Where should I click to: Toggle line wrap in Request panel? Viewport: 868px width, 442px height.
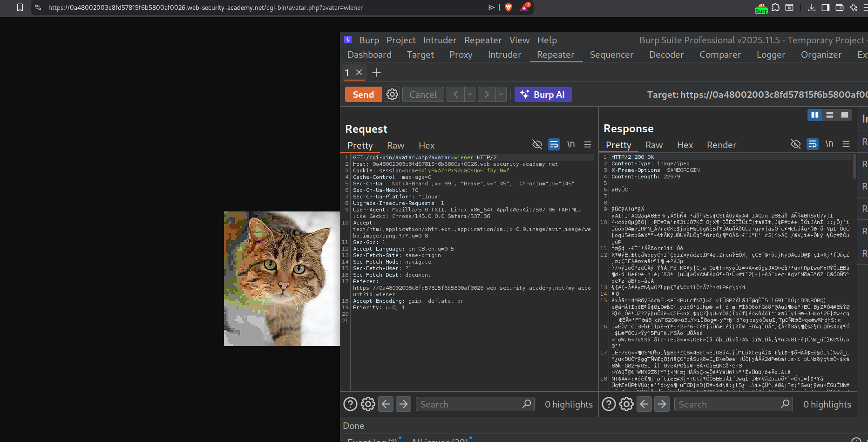(x=554, y=144)
